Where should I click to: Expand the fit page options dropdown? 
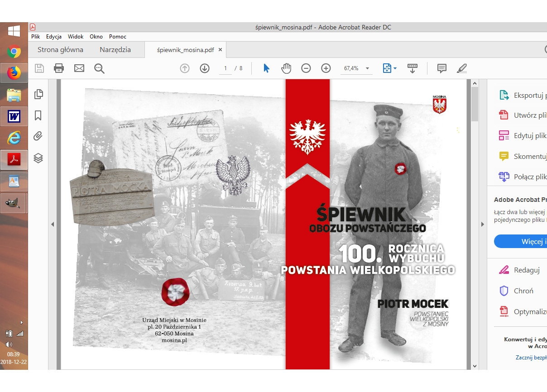[395, 69]
